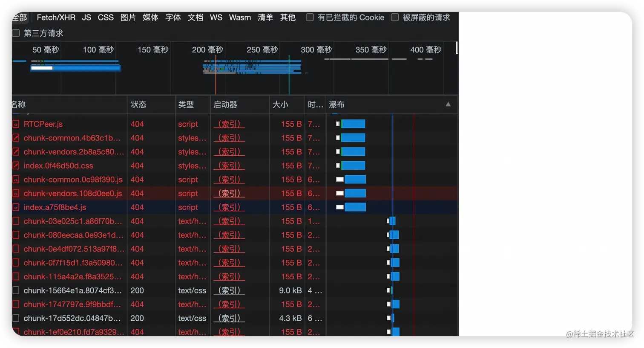Click text/css type cell of chunk-17d552dc

192,318
